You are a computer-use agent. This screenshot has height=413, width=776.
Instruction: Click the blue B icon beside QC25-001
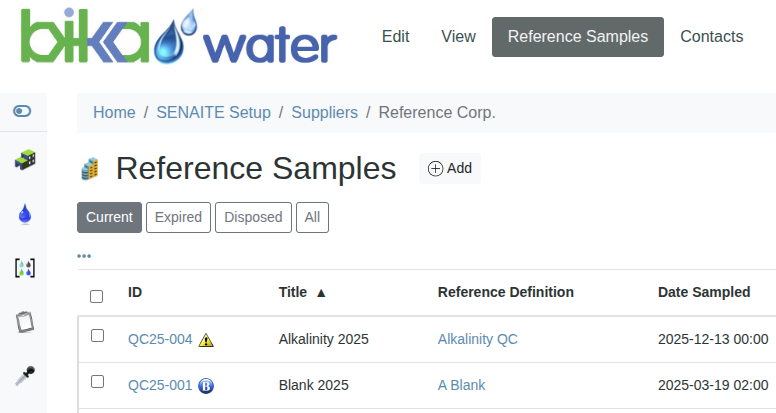point(206,385)
